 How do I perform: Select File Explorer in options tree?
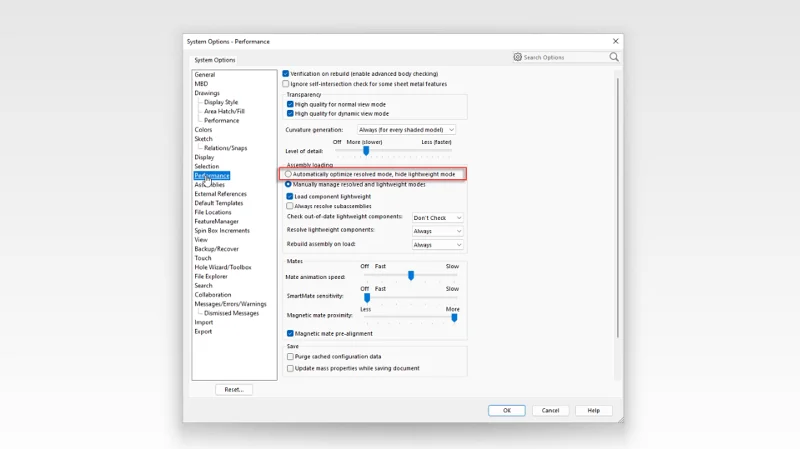pyautogui.click(x=211, y=277)
